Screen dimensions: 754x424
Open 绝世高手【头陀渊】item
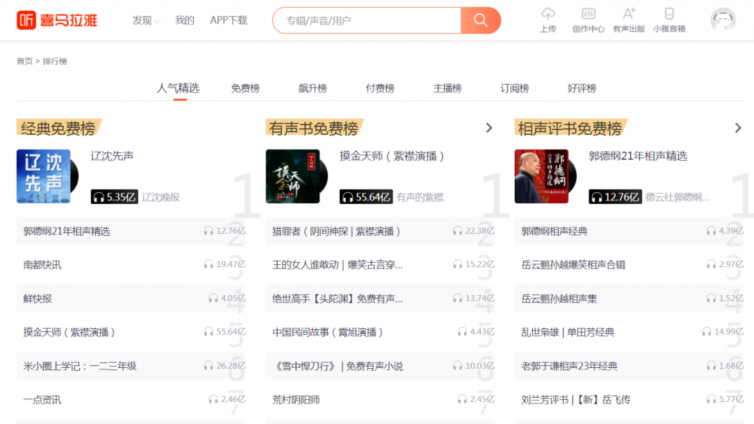pyautogui.click(x=338, y=299)
